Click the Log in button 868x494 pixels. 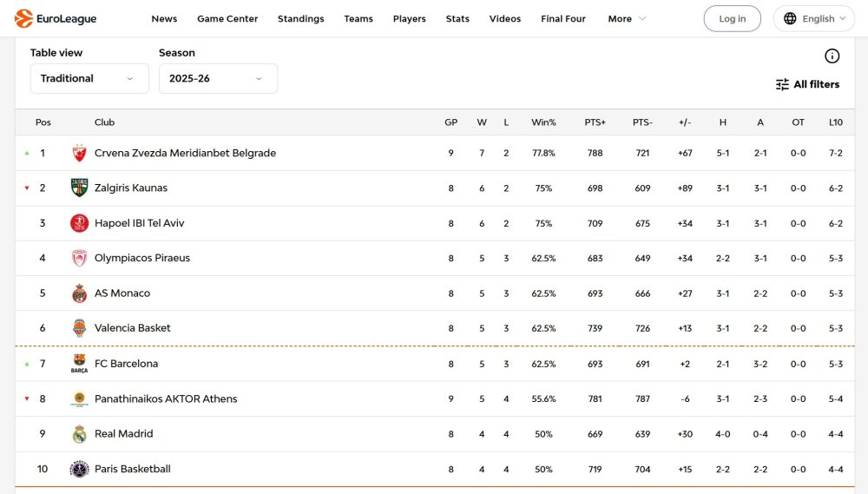(x=732, y=18)
